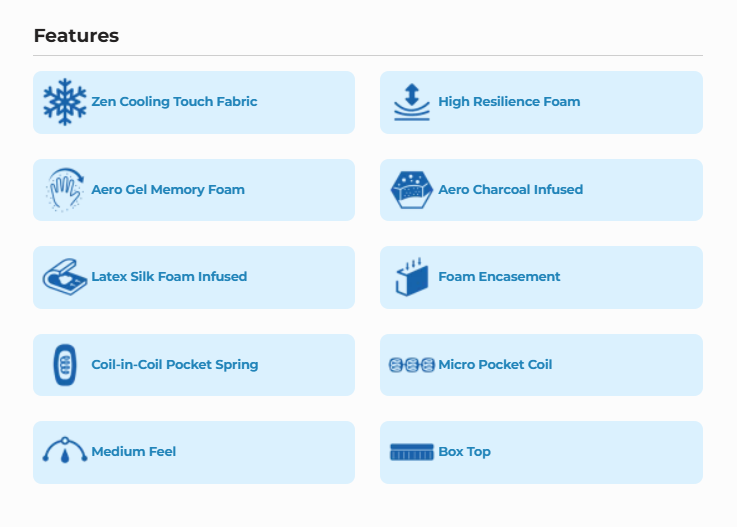Click the Foam Encasement text label
Screen dimensions: 737x527
499,277
